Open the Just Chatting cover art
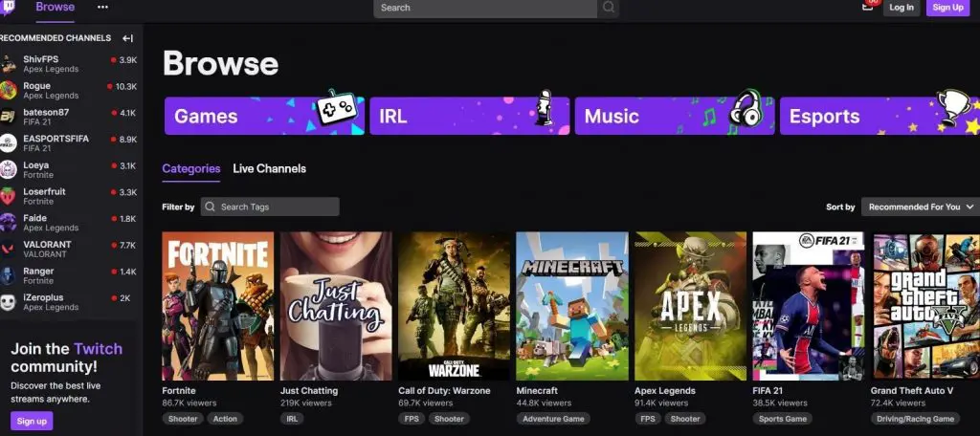The image size is (980, 436). [336, 306]
